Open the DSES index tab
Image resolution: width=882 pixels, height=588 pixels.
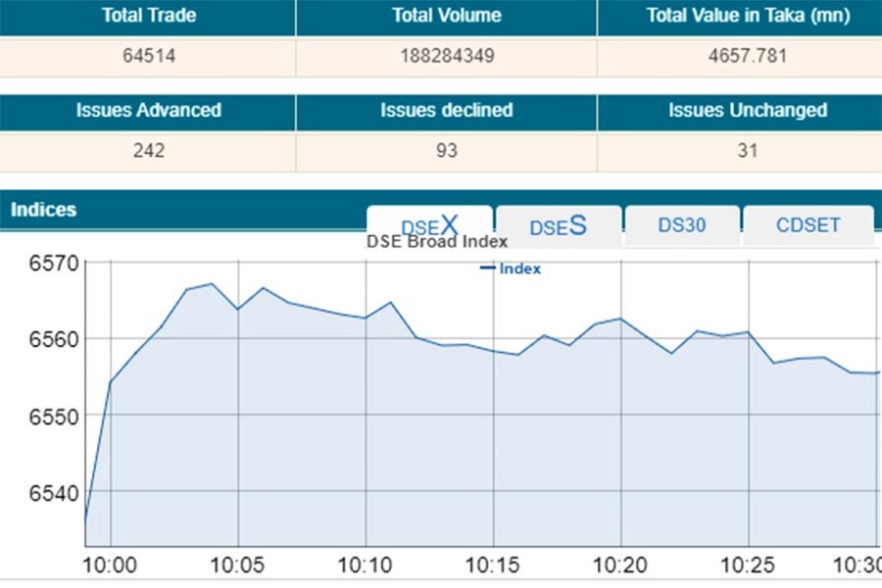pos(559,226)
